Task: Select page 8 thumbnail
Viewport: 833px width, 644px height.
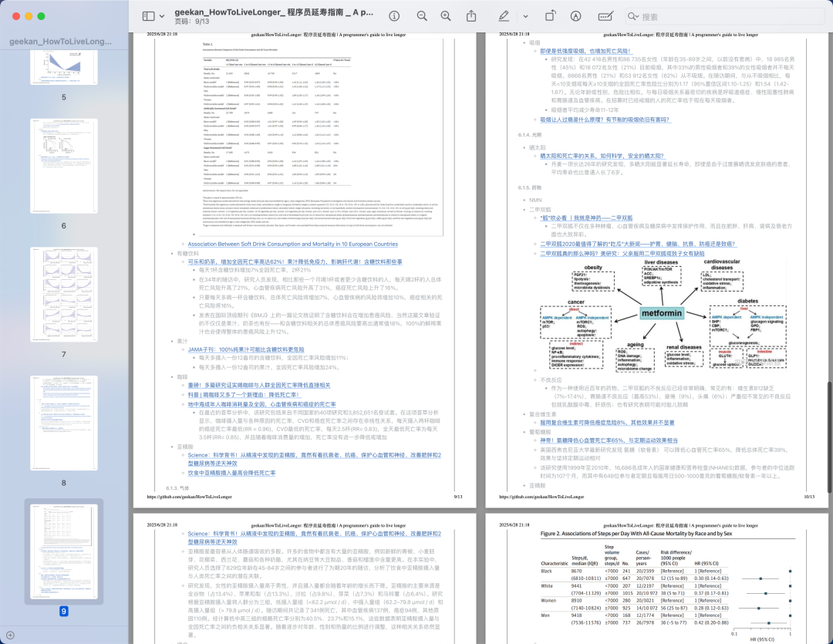Action: tap(64, 423)
